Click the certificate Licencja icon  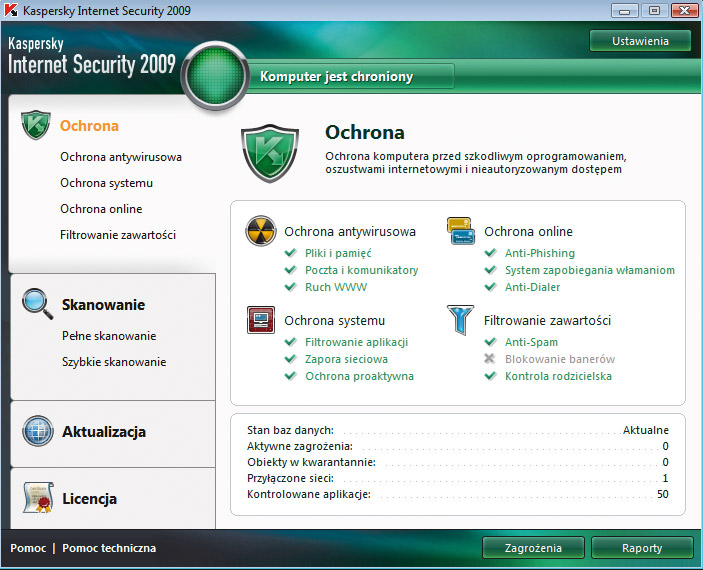(37, 498)
